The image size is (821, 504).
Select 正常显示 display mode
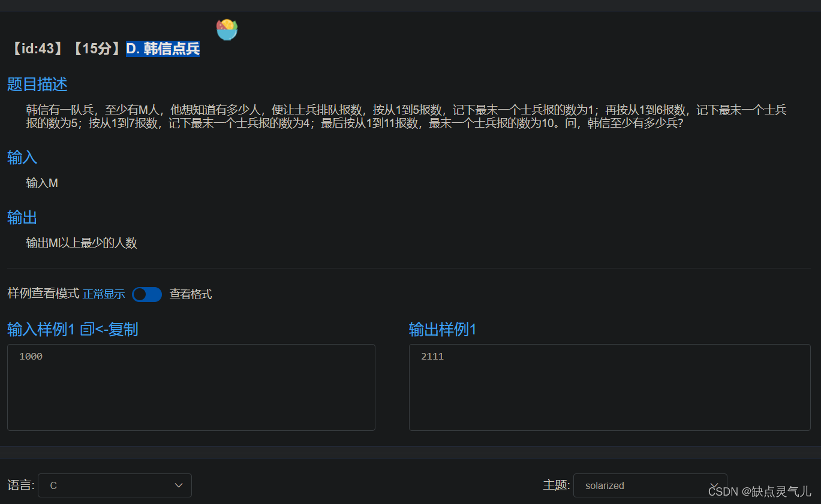(104, 294)
